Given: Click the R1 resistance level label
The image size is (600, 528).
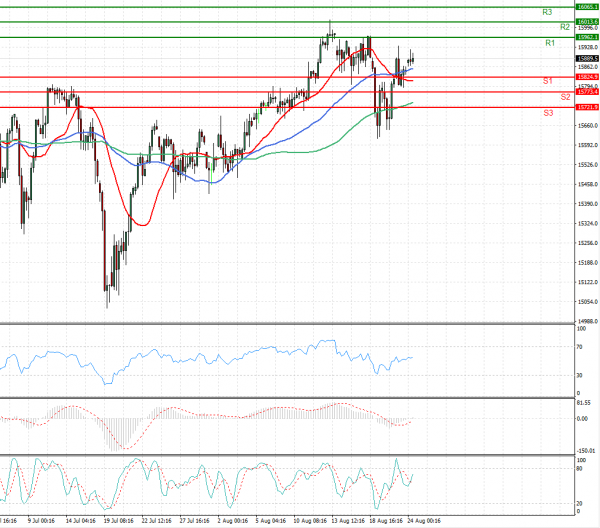Looking at the screenshot, I should coord(550,43).
